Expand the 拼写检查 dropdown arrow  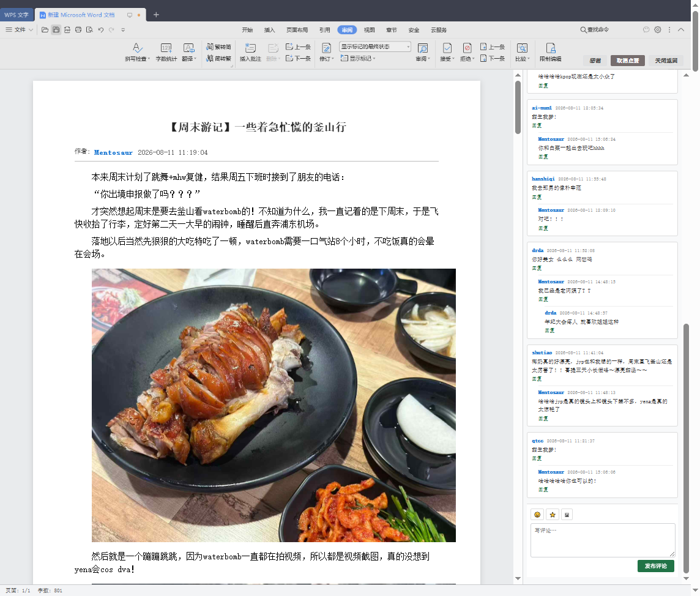tap(149, 59)
